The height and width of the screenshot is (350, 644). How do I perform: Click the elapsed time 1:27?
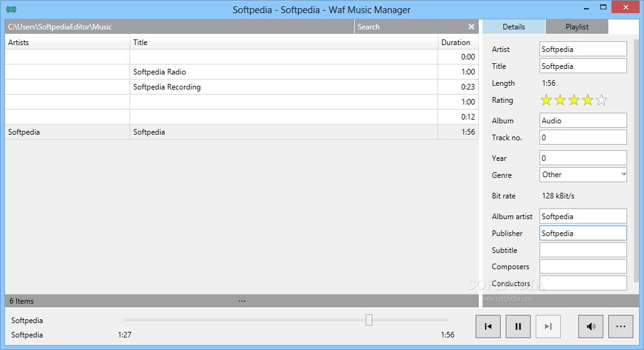click(x=125, y=335)
